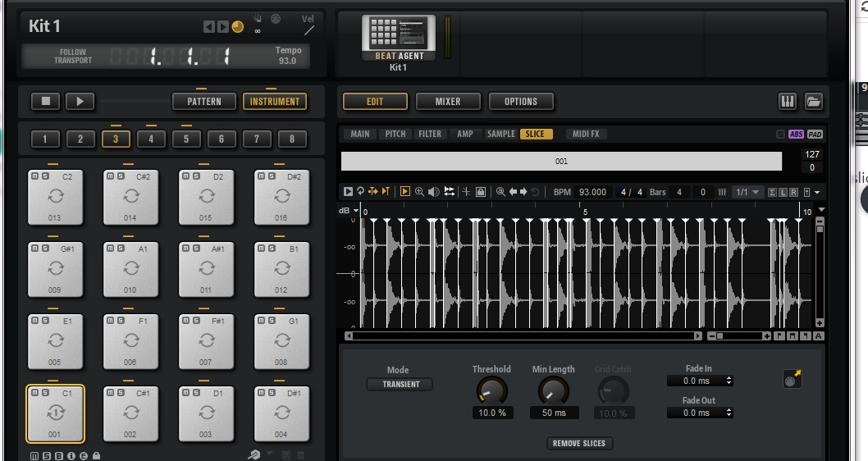Toggle mute on pad C1
This screenshot has height=461, width=868.
35,392
